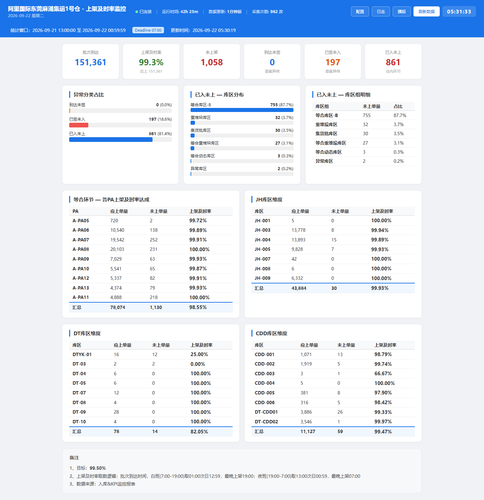Click the 3.5% cell in zone detail table
Screen dimensions: 484x500
point(399,134)
